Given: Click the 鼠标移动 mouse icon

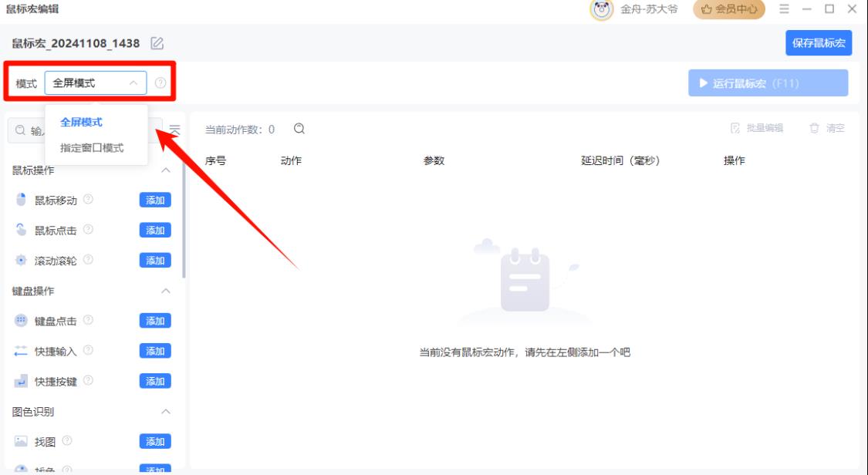Looking at the screenshot, I should pos(21,200).
